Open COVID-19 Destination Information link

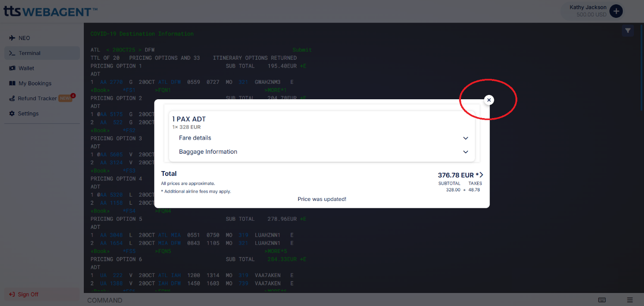pos(142,34)
